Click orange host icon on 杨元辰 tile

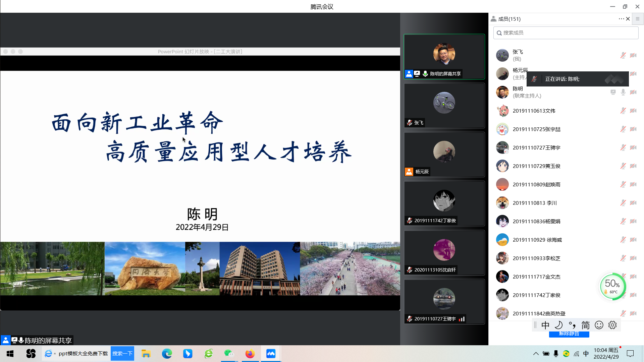[409, 172]
